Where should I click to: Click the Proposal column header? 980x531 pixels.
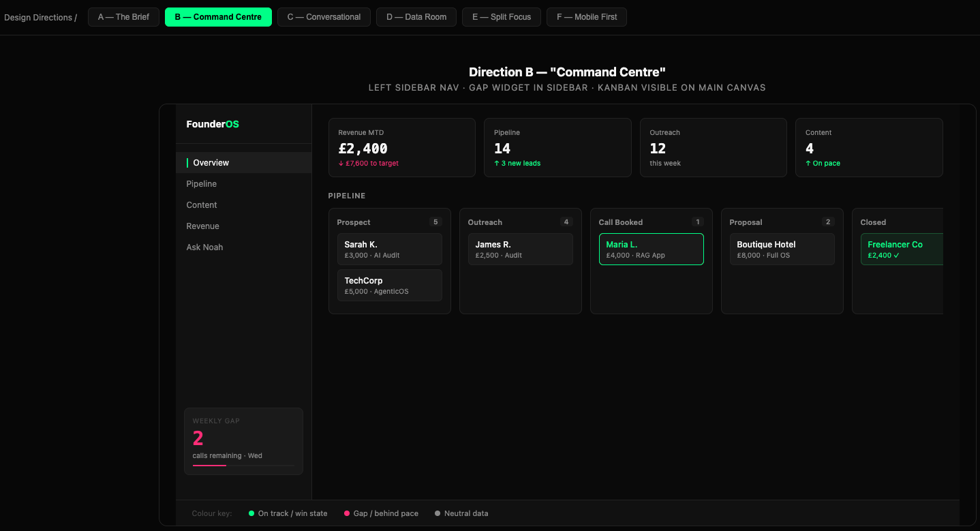pyautogui.click(x=746, y=222)
